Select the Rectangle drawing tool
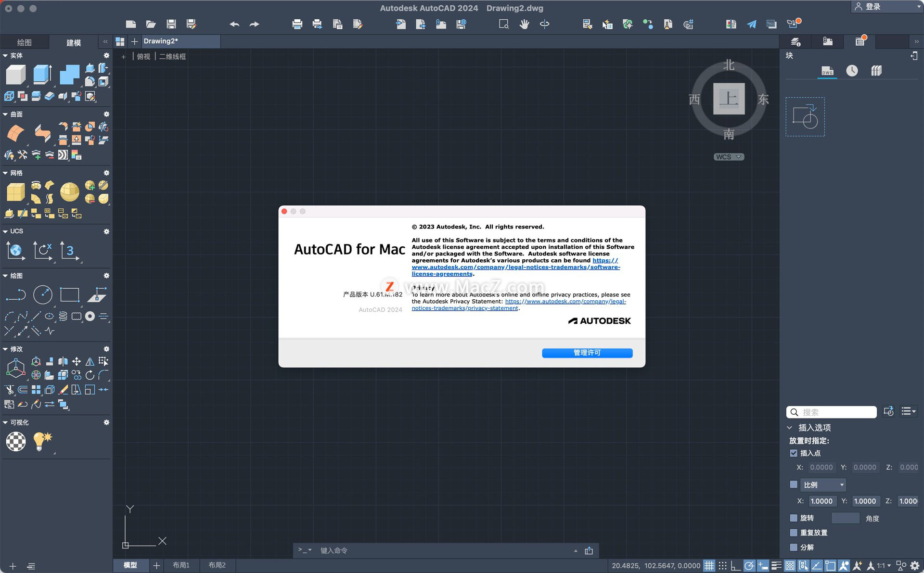 coord(69,295)
